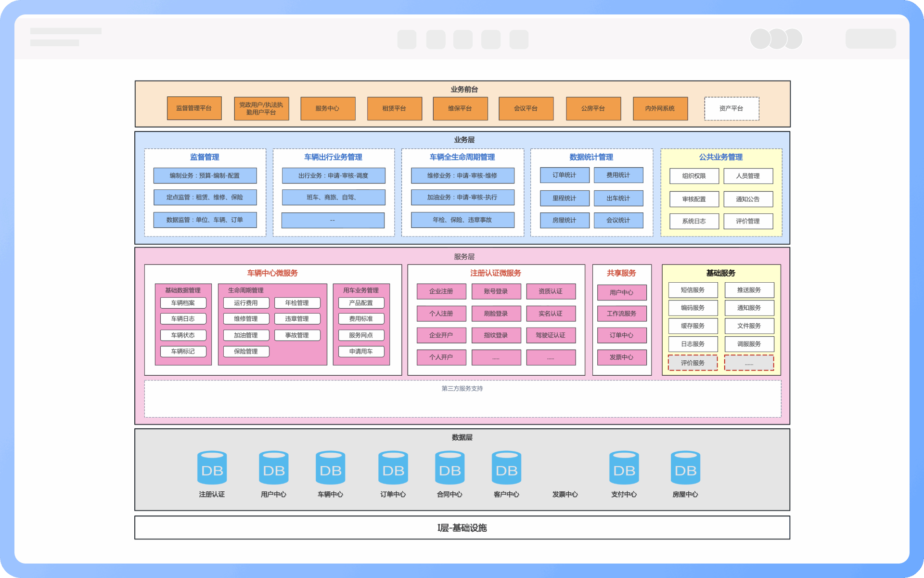Click the 支付中心 database icon

[x=624, y=468]
